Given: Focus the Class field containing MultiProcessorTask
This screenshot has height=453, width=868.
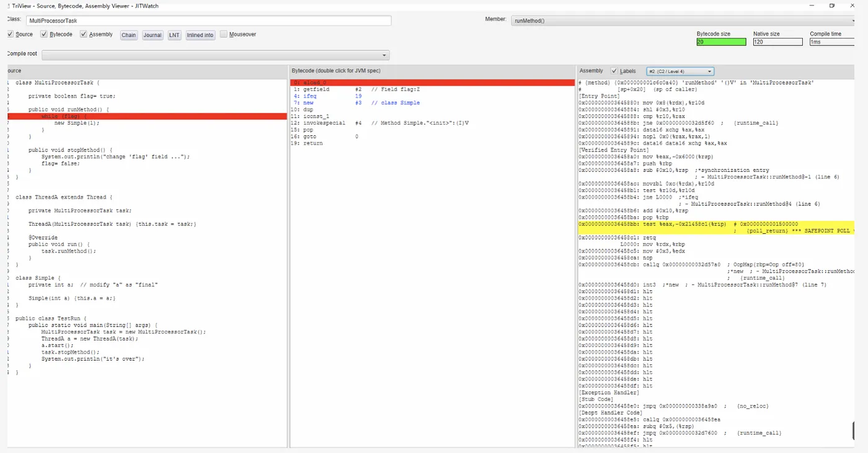Looking at the screenshot, I should point(208,20).
